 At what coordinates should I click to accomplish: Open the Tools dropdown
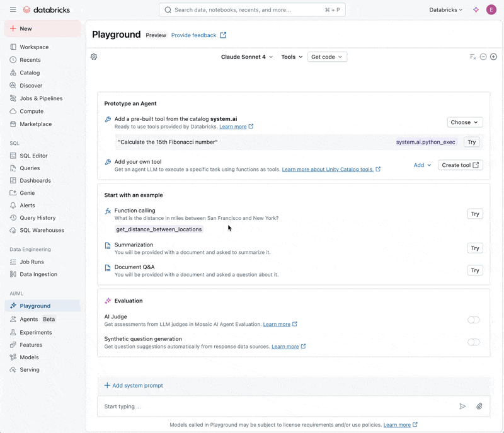point(292,57)
